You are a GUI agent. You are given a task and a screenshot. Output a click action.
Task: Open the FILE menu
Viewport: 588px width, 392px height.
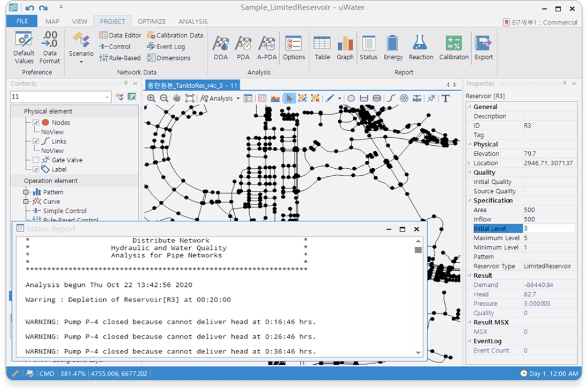tap(22, 21)
